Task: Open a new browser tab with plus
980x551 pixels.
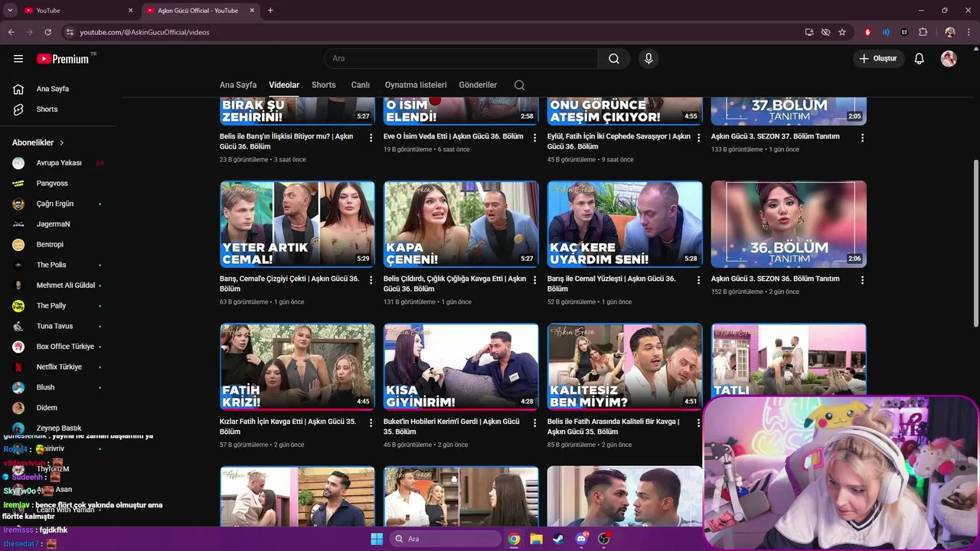Action: click(270, 11)
